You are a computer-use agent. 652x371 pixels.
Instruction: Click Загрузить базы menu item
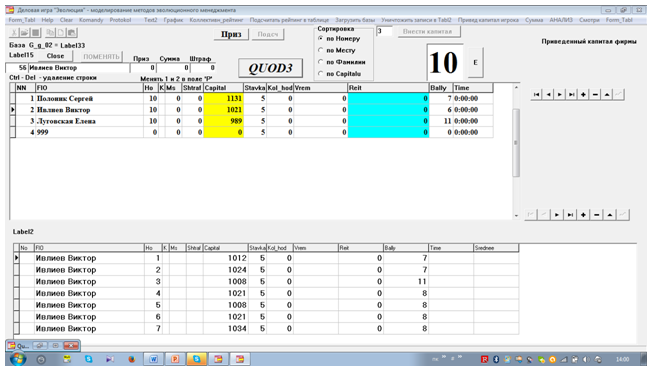[x=355, y=20]
